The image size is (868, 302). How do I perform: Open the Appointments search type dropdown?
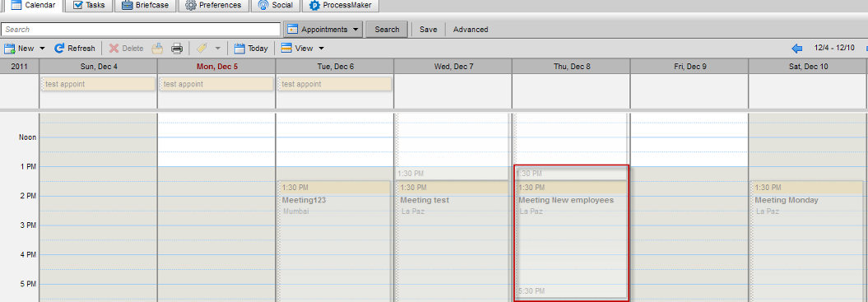[x=323, y=30]
